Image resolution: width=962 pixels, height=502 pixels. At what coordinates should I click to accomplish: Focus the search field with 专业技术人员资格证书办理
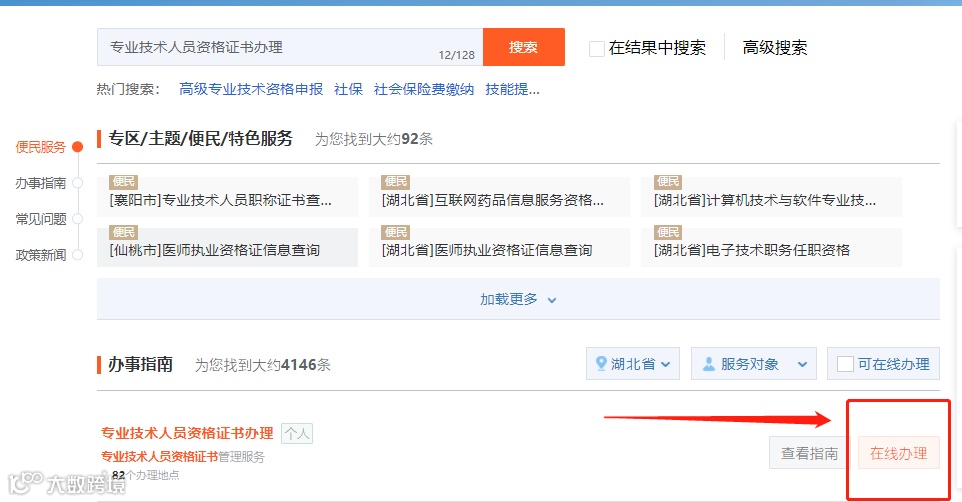290,47
